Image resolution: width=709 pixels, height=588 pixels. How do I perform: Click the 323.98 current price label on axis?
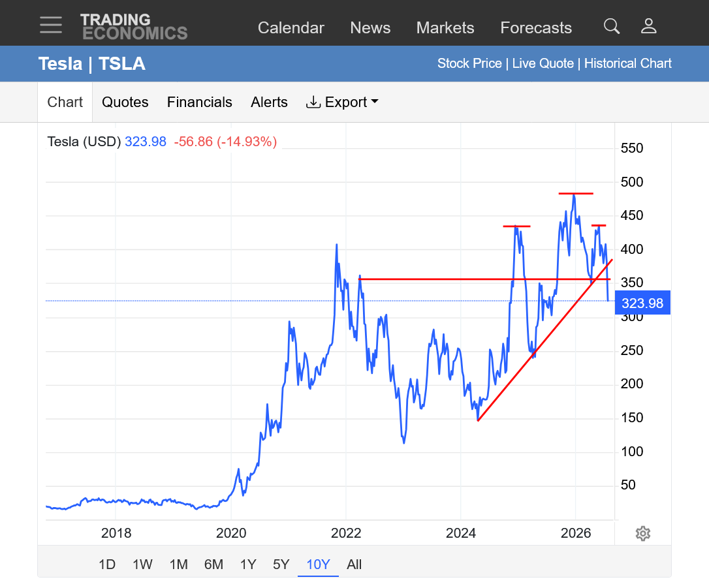point(642,303)
